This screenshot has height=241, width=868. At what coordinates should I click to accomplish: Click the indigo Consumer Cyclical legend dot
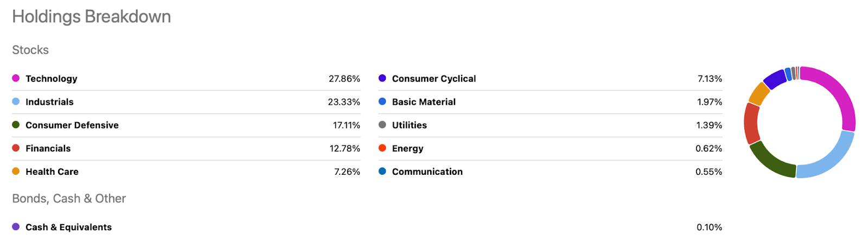pyautogui.click(x=382, y=78)
